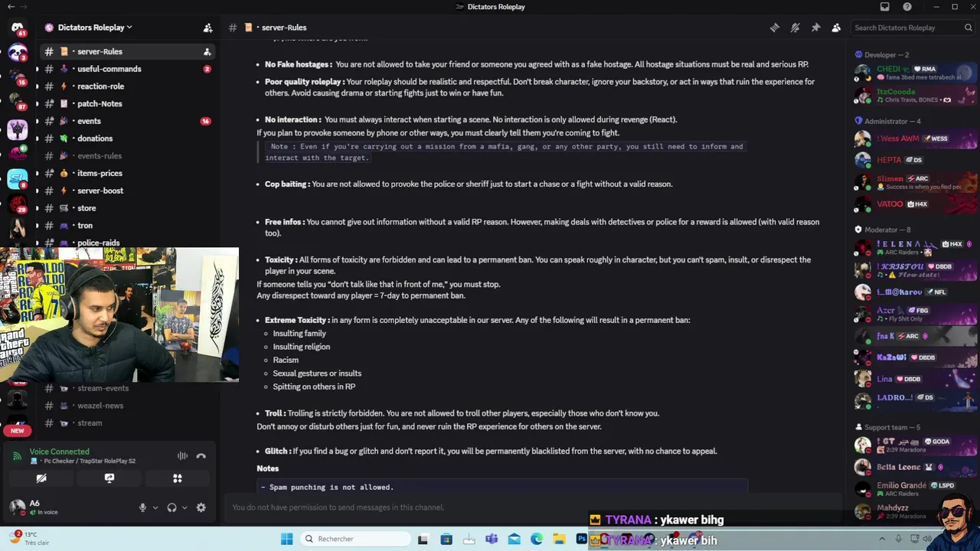Open Microsoft Edge from the taskbar

point(537,539)
